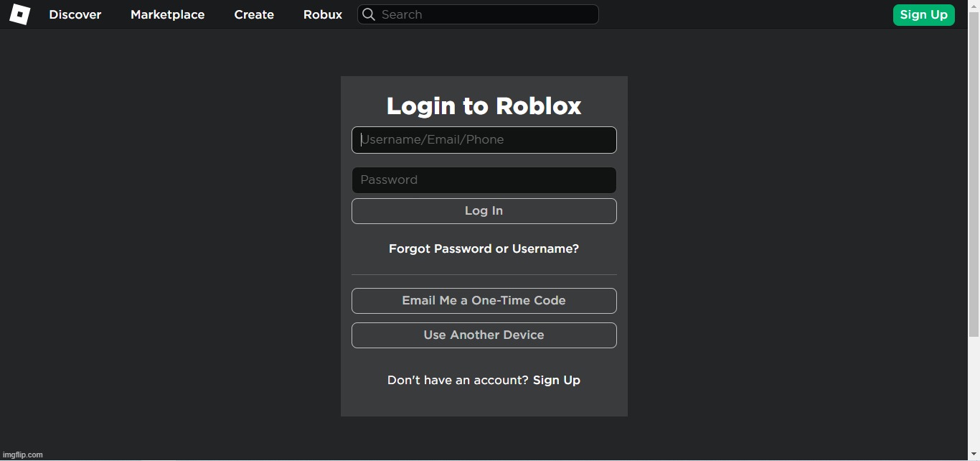The height and width of the screenshot is (461, 980).
Task: Open Forgot Password or Username link
Action: point(484,249)
